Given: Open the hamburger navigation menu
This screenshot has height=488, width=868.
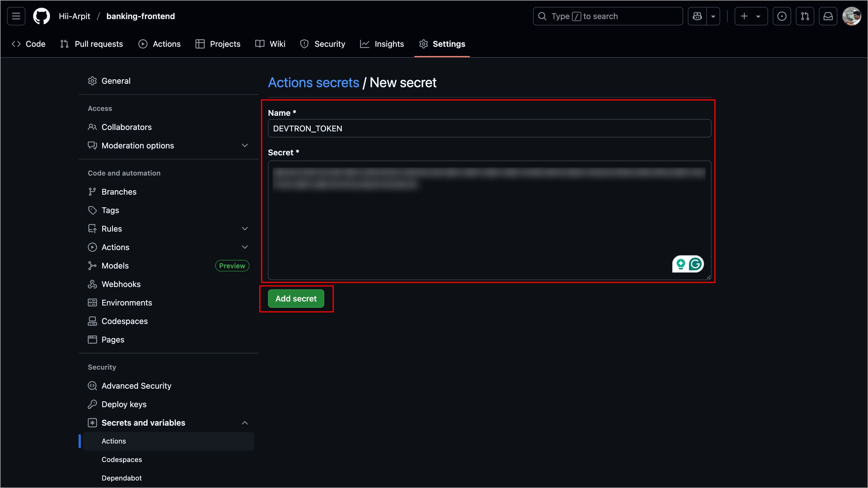Looking at the screenshot, I should pyautogui.click(x=16, y=16).
